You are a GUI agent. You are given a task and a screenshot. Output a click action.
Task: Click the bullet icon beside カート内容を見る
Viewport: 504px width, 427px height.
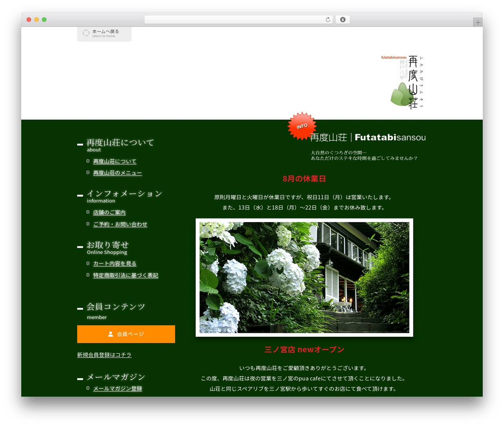tap(88, 264)
